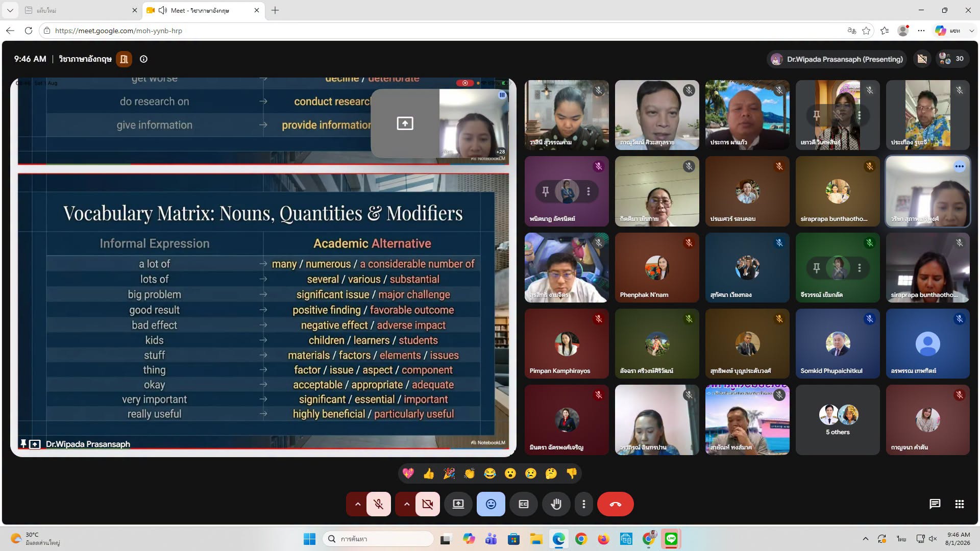
Task: Click the pin icon on the purple participant tile
Action: (545, 191)
